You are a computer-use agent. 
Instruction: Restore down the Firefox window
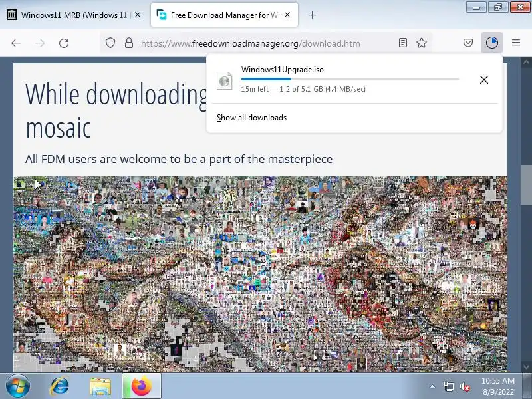click(x=498, y=7)
